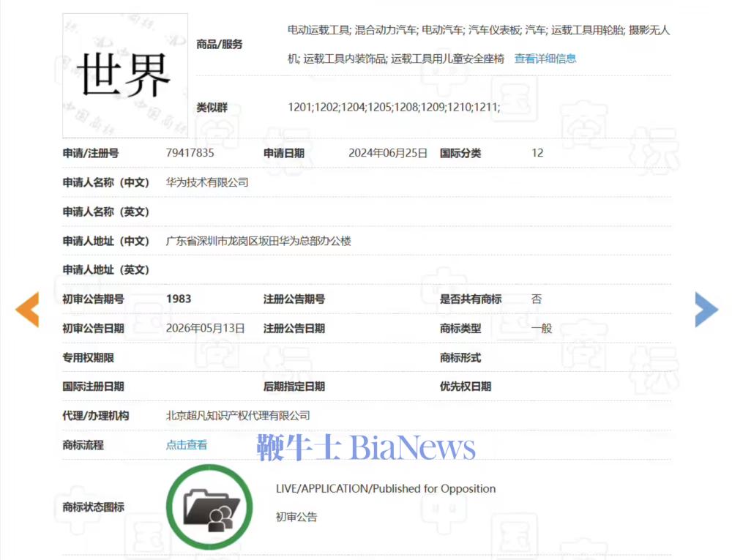732x560 pixels.
Task: Click the 后期指定日期 label
Action: coord(294,387)
